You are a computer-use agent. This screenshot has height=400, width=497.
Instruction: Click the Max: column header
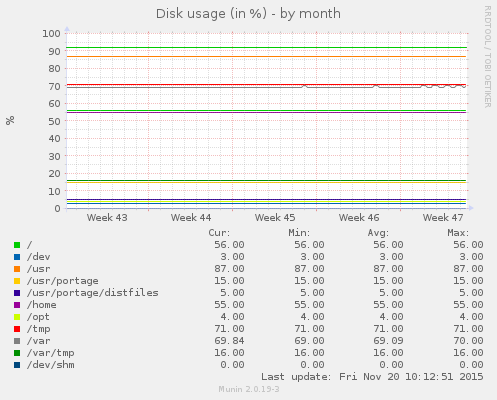[x=458, y=233]
